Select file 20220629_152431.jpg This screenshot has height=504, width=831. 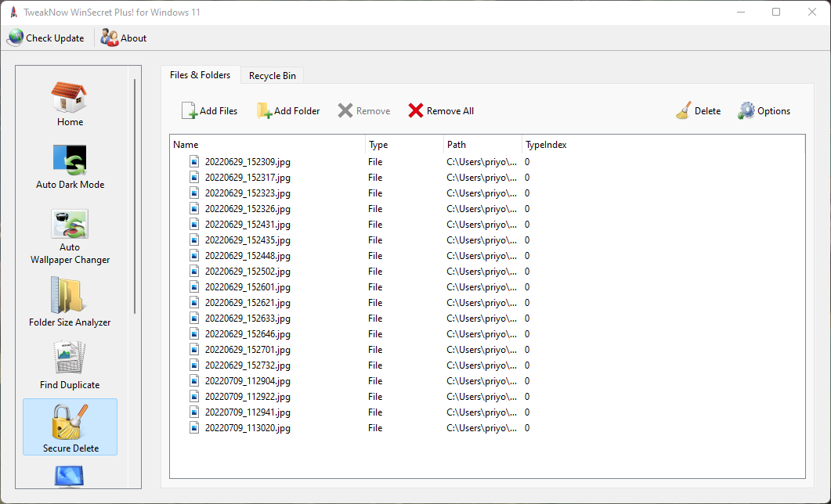tap(247, 225)
